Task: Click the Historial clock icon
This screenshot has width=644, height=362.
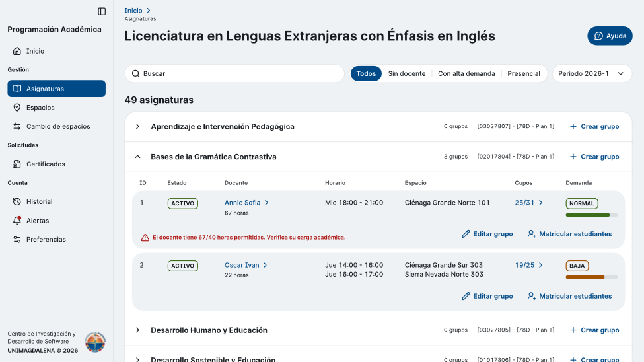Action: 17,201
